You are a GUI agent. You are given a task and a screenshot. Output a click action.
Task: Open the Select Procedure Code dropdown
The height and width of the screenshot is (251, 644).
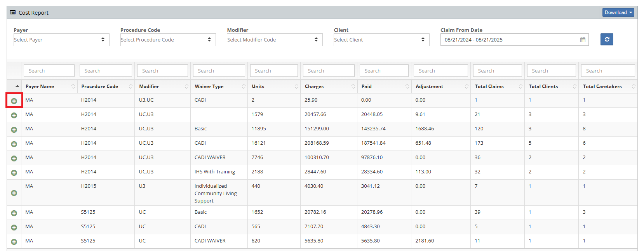(168, 40)
